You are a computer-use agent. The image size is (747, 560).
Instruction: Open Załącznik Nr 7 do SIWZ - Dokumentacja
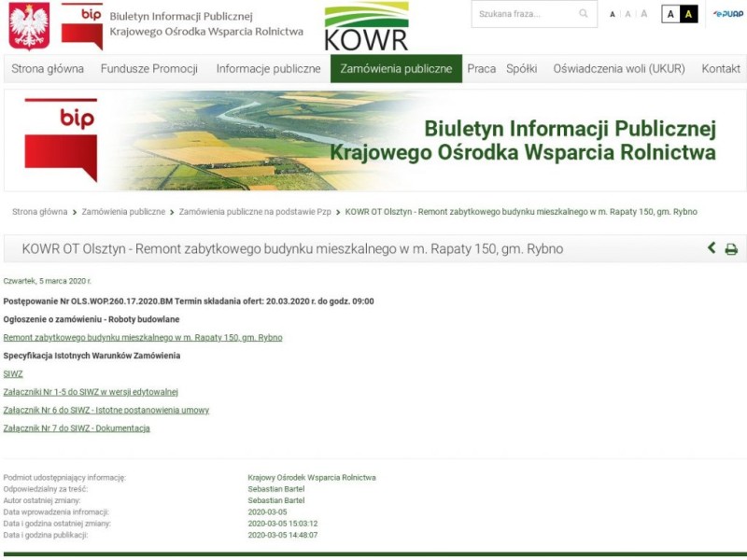77,428
